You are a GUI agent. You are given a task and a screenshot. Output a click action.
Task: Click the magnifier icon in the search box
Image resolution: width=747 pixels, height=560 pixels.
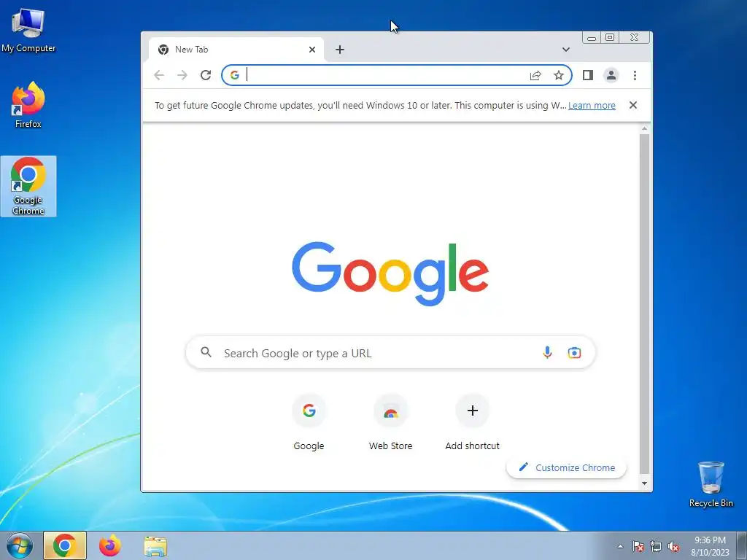206,352
